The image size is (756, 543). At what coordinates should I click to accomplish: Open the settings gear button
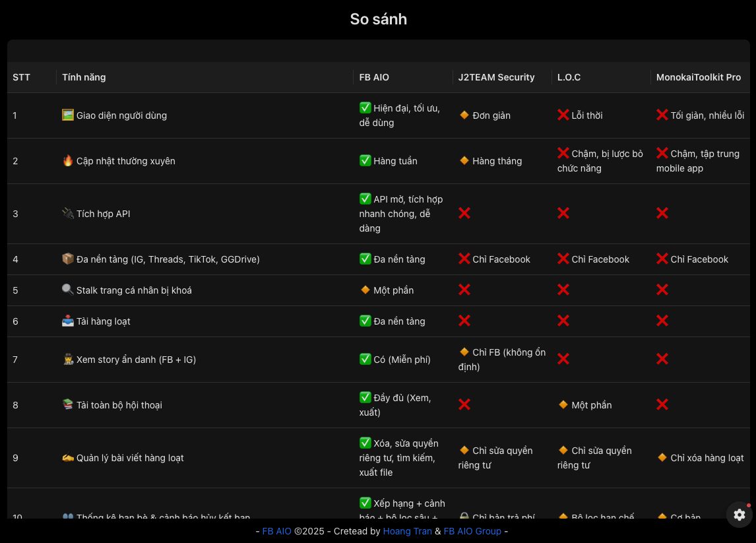(x=739, y=515)
